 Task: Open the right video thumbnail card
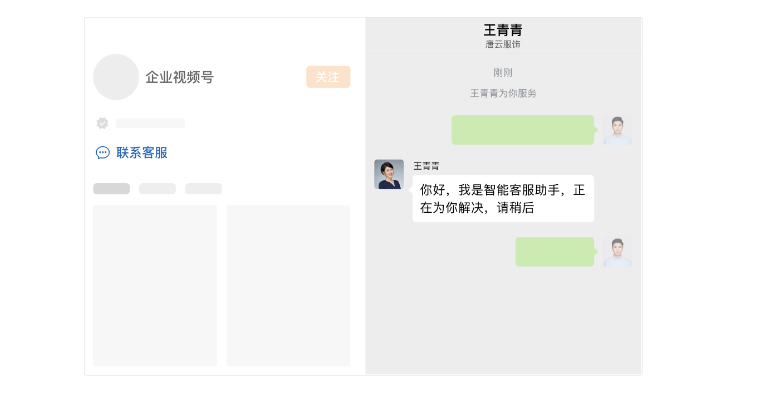(288, 286)
